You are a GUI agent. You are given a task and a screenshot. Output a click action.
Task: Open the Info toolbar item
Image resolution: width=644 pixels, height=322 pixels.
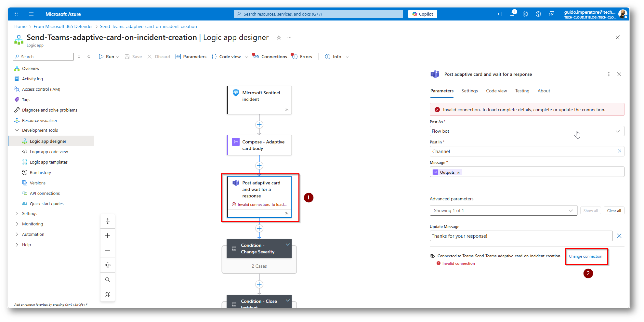point(333,57)
